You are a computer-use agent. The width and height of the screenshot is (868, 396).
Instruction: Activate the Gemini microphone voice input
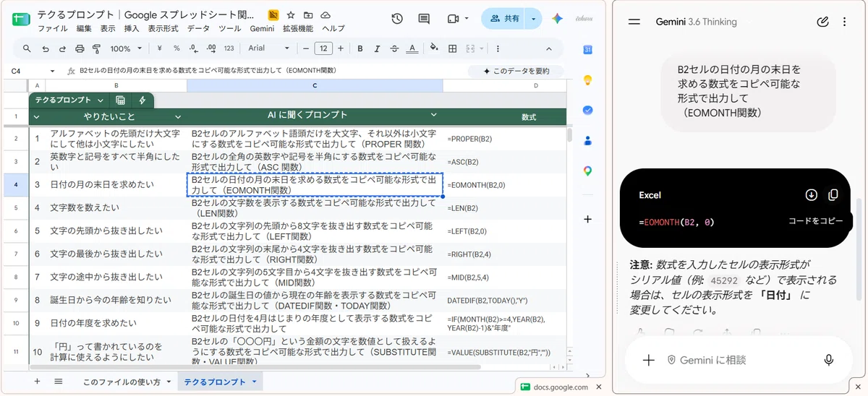point(828,360)
